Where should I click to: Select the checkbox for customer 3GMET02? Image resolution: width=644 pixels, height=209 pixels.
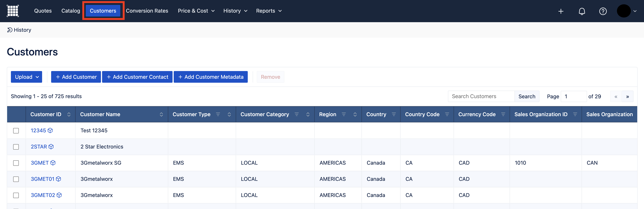click(x=16, y=195)
